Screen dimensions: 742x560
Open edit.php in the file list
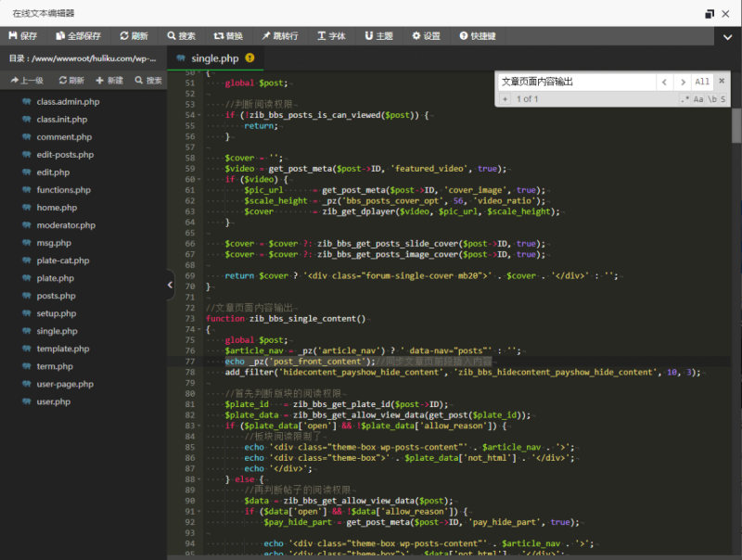pyautogui.click(x=53, y=172)
